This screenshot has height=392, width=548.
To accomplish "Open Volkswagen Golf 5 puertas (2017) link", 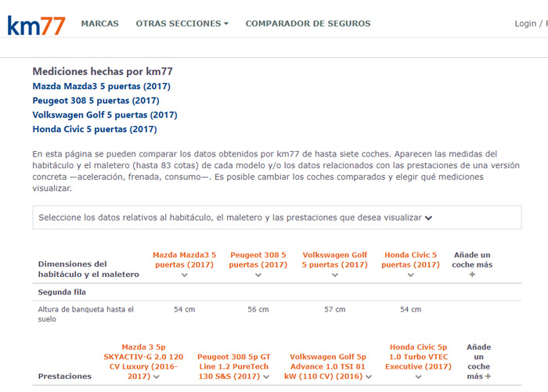I will point(104,115).
